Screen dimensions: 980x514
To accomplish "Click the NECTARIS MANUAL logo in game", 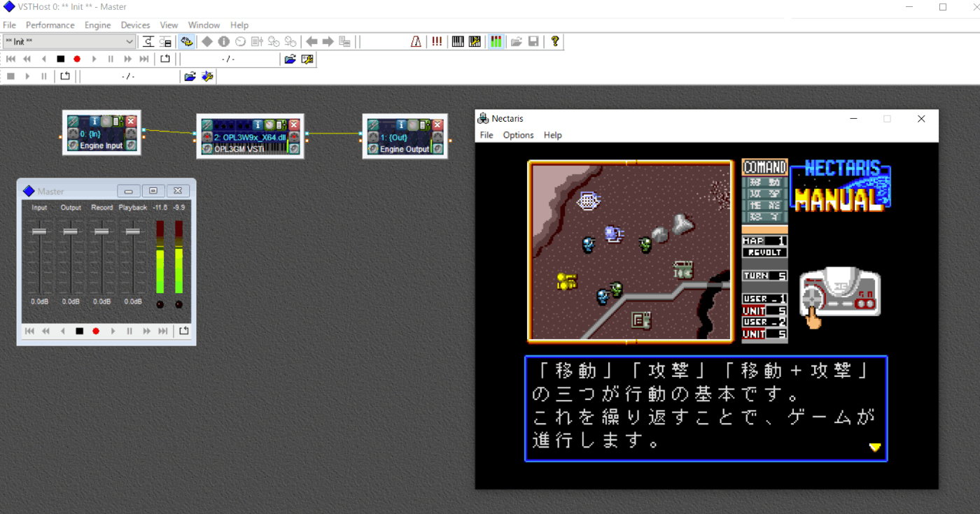I will click(x=840, y=186).
